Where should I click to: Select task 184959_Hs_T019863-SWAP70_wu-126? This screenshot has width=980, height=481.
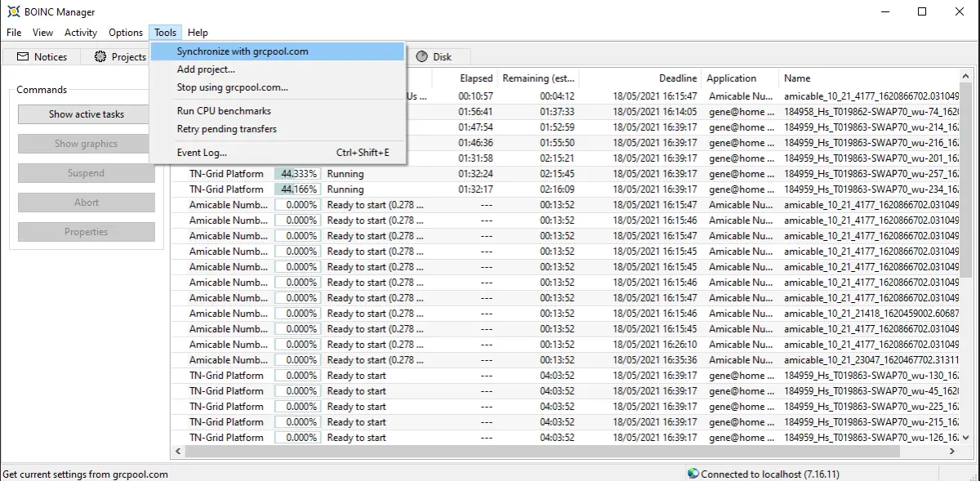[871, 438]
